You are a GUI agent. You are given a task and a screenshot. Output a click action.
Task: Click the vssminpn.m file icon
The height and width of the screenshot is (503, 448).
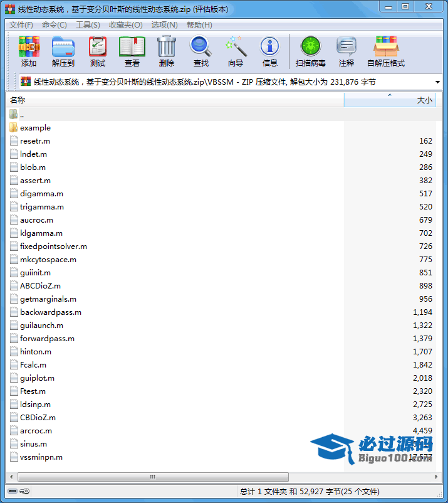pyautogui.click(x=14, y=457)
